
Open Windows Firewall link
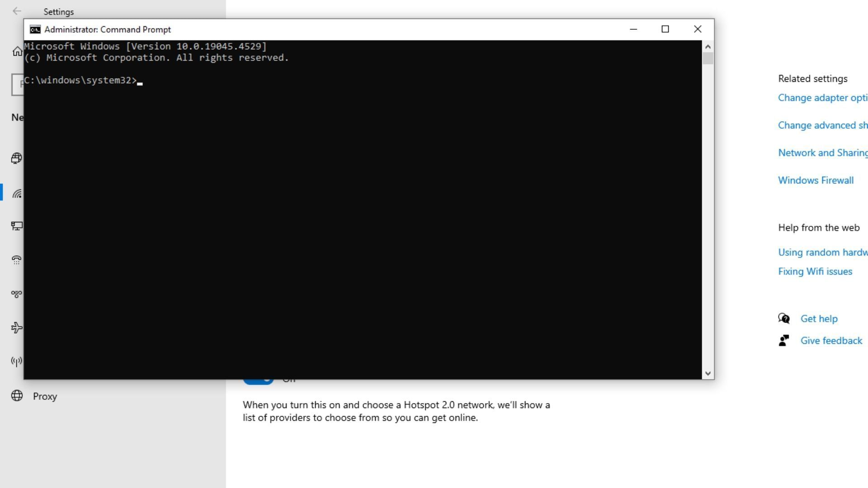pos(816,180)
